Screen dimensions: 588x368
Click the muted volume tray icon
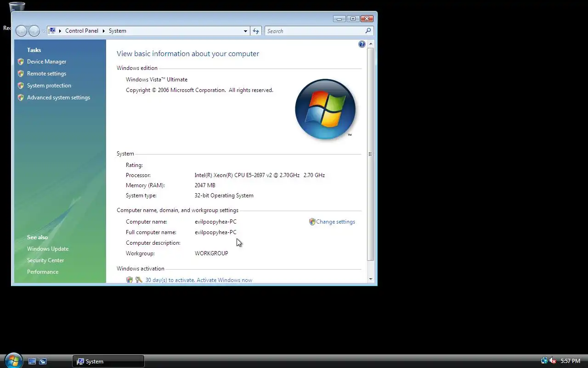coord(553,361)
